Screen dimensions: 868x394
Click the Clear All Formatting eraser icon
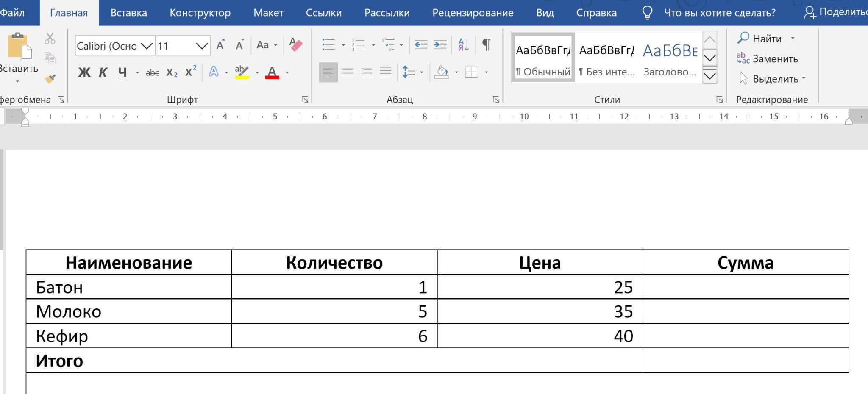295,44
